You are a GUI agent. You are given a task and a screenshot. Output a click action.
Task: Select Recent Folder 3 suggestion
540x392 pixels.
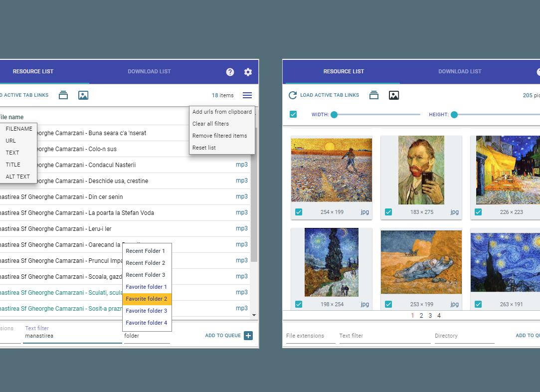click(147, 275)
